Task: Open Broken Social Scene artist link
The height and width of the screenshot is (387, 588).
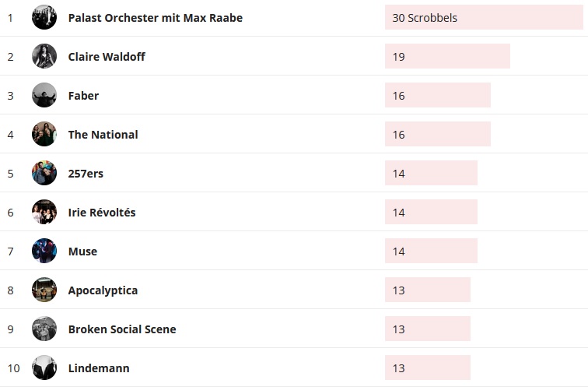Action: pos(122,329)
